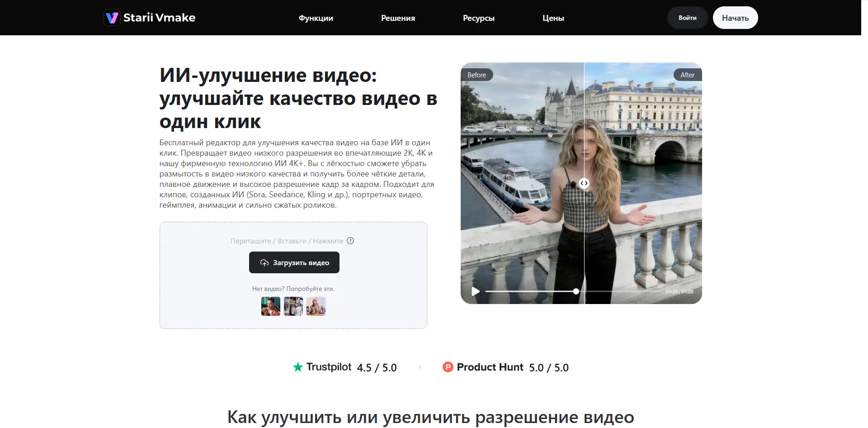
Task: Click the After label on preview
Action: coord(687,75)
